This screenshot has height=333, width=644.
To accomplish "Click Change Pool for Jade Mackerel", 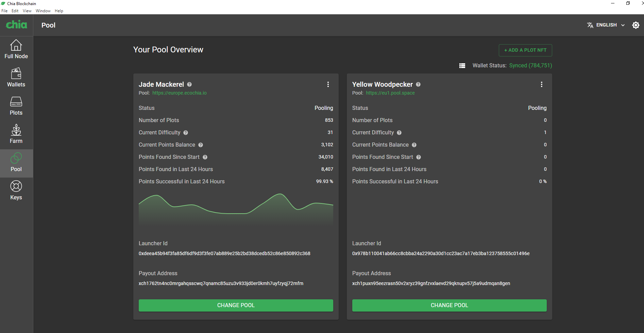I will (x=236, y=305).
